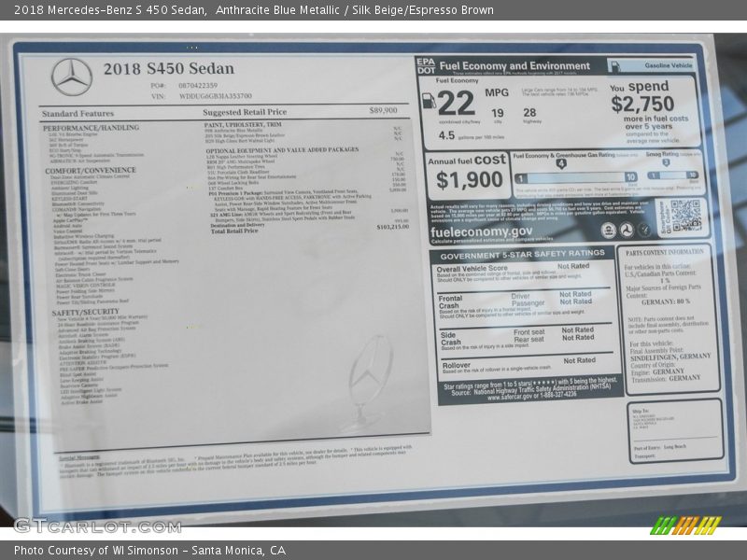Expand the Government 5-Star Safety Ratings section
Screen dimensions: 747x560
coord(522,255)
